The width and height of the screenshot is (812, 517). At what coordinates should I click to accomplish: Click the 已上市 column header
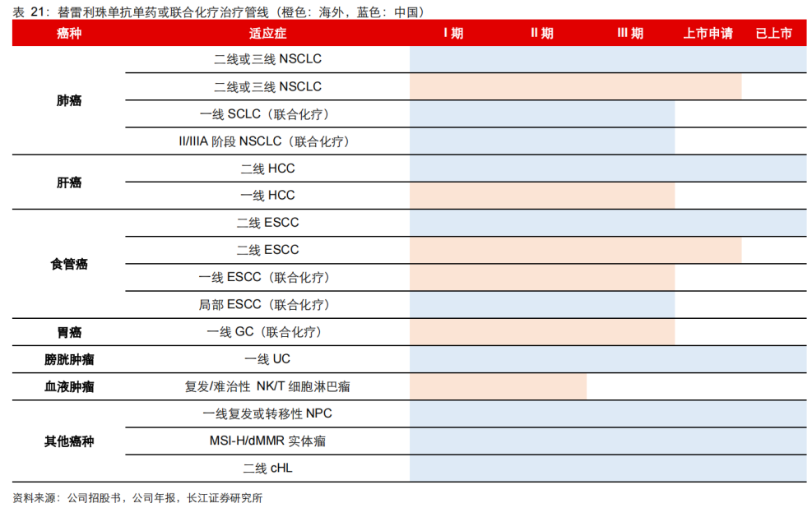(x=773, y=34)
